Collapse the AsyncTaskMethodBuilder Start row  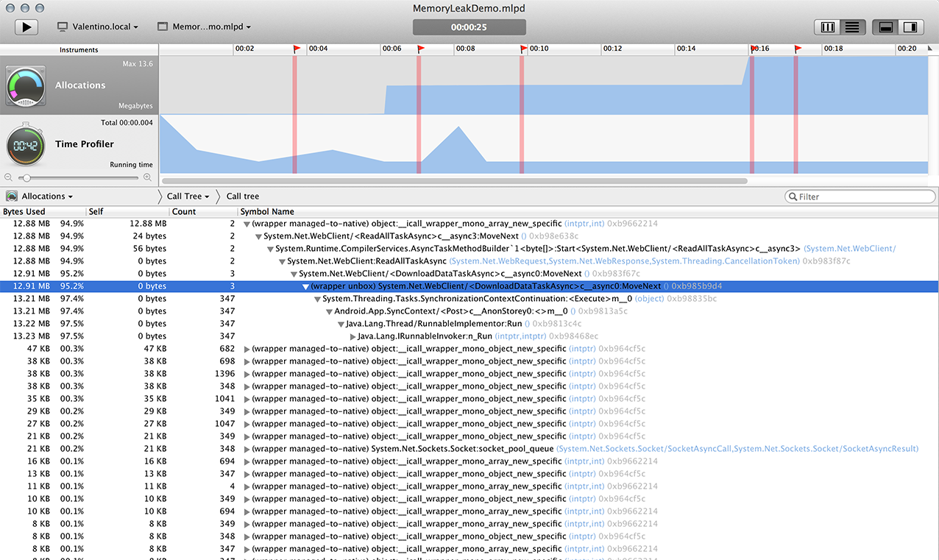pyautogui.click(x=271, y=249)
